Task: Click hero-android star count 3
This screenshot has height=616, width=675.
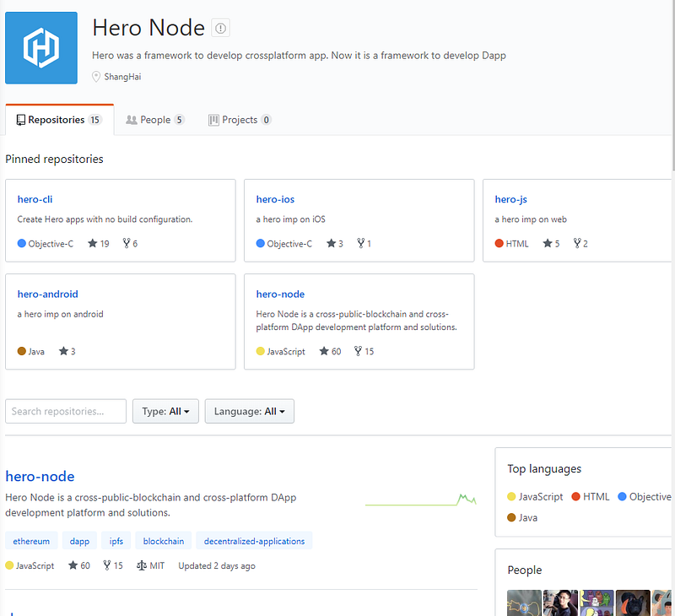Action: point(67,351)
